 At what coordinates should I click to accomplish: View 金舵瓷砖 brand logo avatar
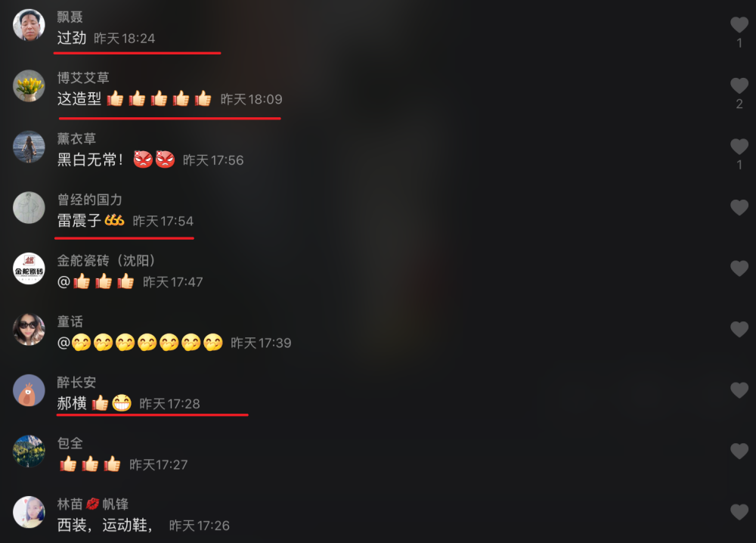click(29, 268)
